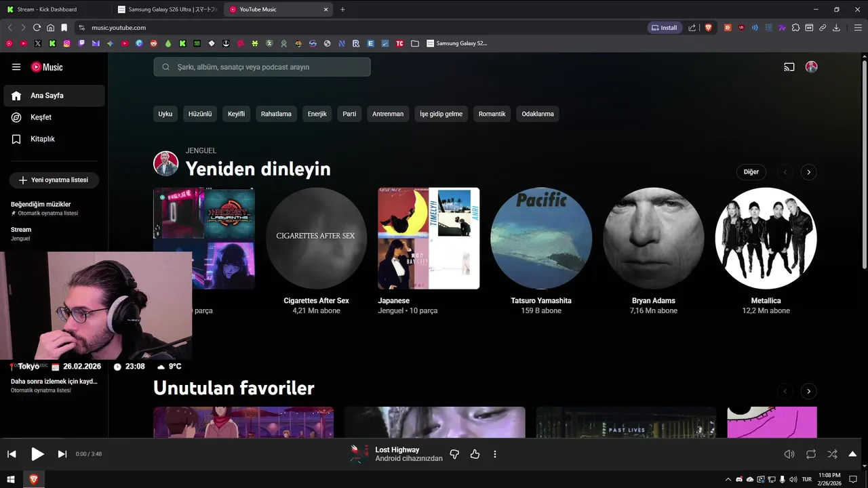
Task: Open the Windows Start menu
Action: [11, 479]
